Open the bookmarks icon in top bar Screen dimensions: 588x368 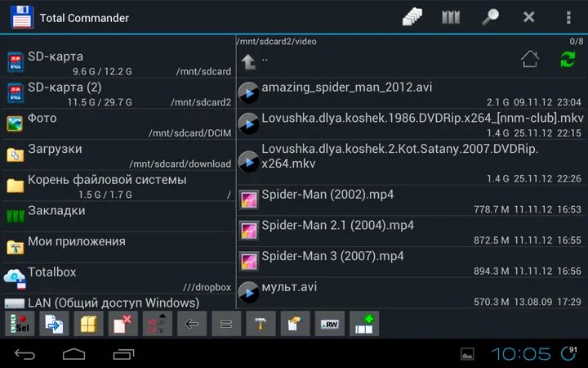click(x=451, y=17)
